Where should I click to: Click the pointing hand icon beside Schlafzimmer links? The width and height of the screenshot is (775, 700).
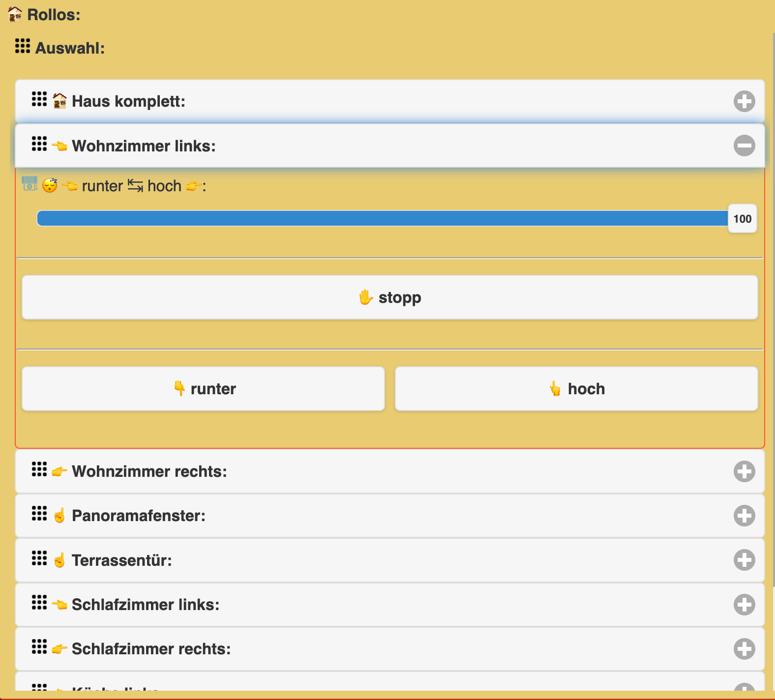(60, 605)
